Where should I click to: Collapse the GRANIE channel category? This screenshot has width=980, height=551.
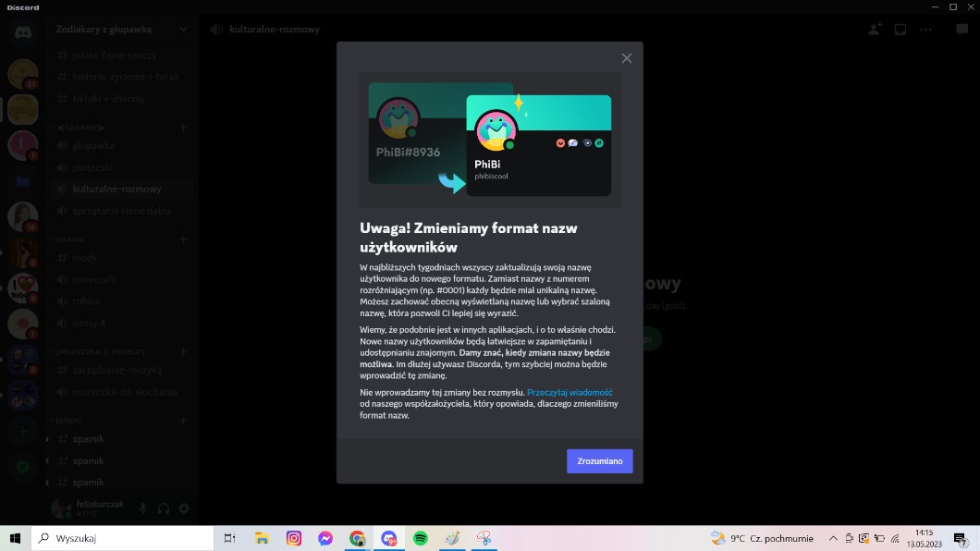pyautogui.click(x=70, y=239)
